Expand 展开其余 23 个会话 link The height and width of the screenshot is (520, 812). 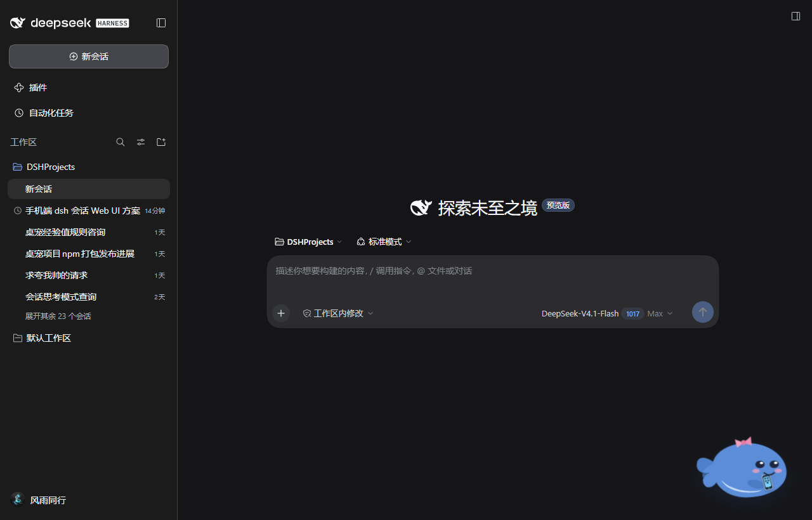pyautogui.click(x=58, y=316)
